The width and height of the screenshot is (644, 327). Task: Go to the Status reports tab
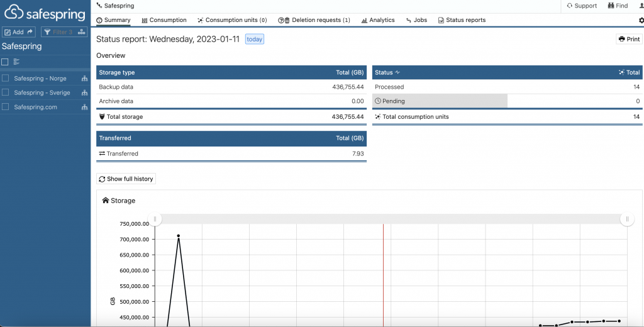tap(462, 20)
